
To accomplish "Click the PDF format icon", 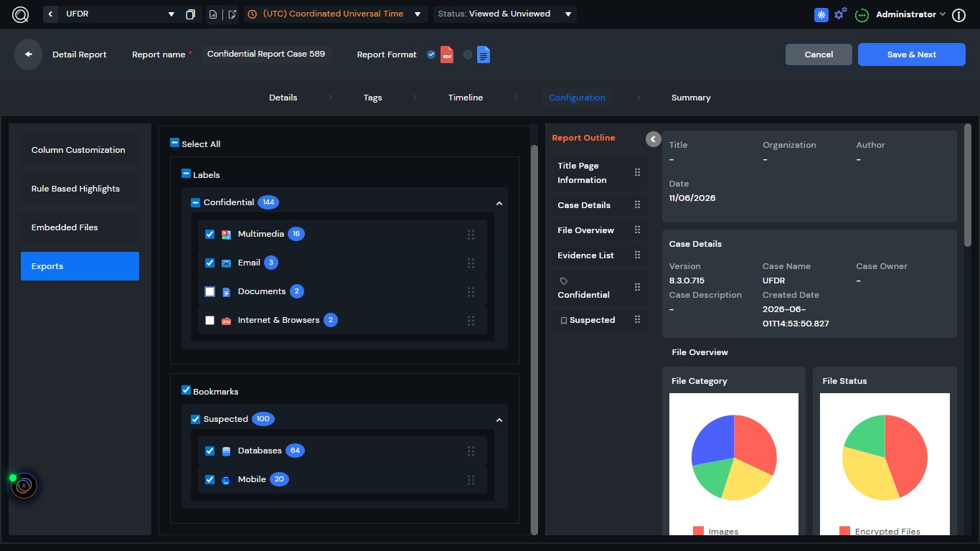I will click(447, 55).
